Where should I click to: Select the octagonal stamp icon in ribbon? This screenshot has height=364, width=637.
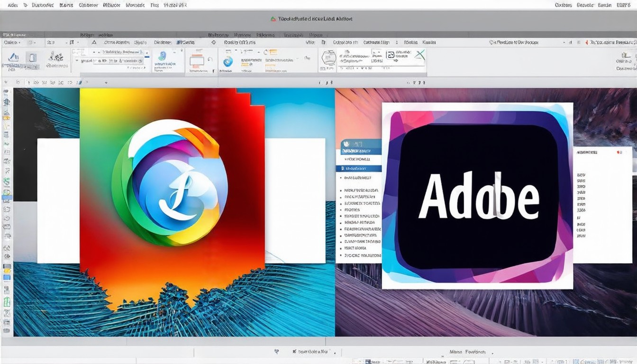coord(328,58)
